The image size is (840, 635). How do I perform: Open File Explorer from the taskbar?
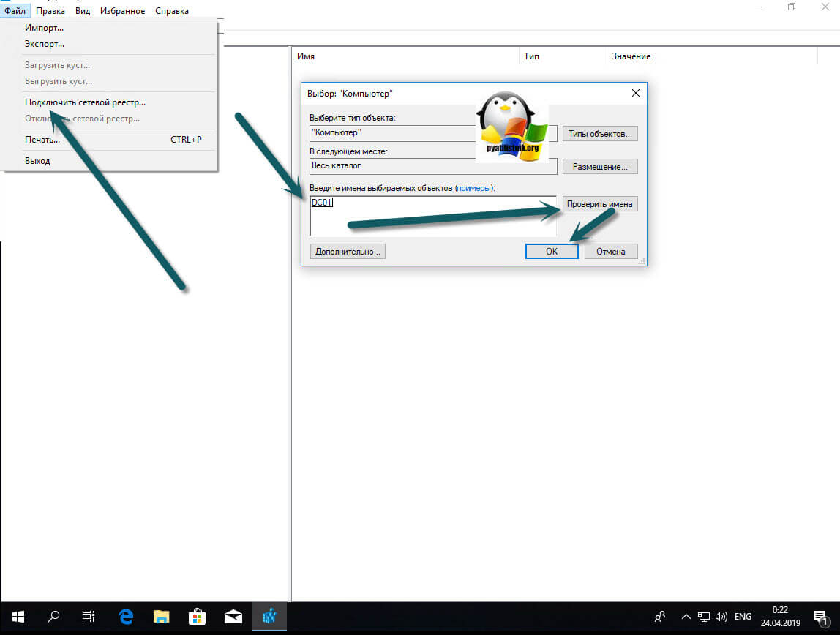pyautogui.click(x=161, y=616)
